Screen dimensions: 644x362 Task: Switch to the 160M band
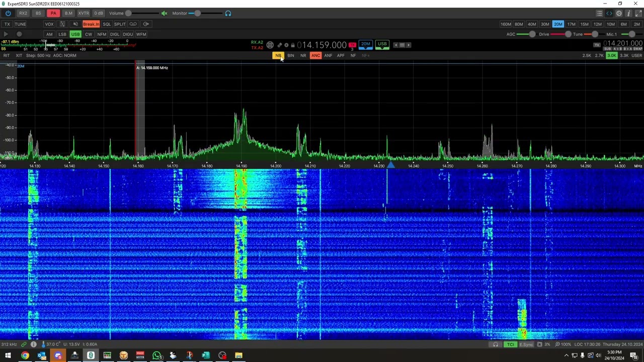[x=506, y=24]
